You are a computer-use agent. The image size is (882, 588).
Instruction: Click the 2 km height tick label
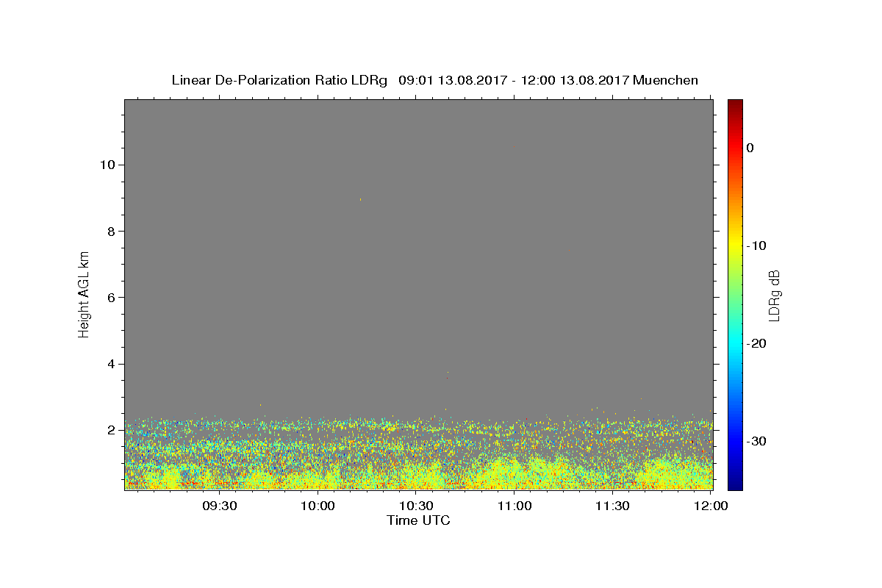click(x=110, y=430)
